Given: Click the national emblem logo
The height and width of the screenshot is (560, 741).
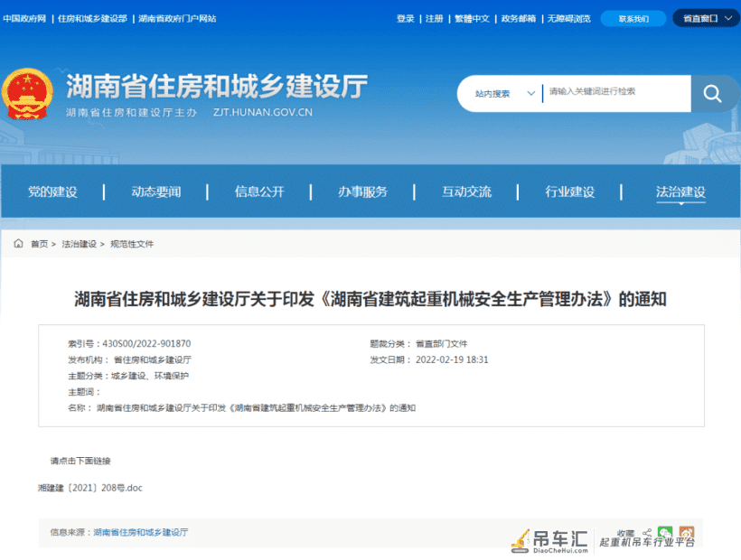Looking at the screenshot, I should [27, 94].
